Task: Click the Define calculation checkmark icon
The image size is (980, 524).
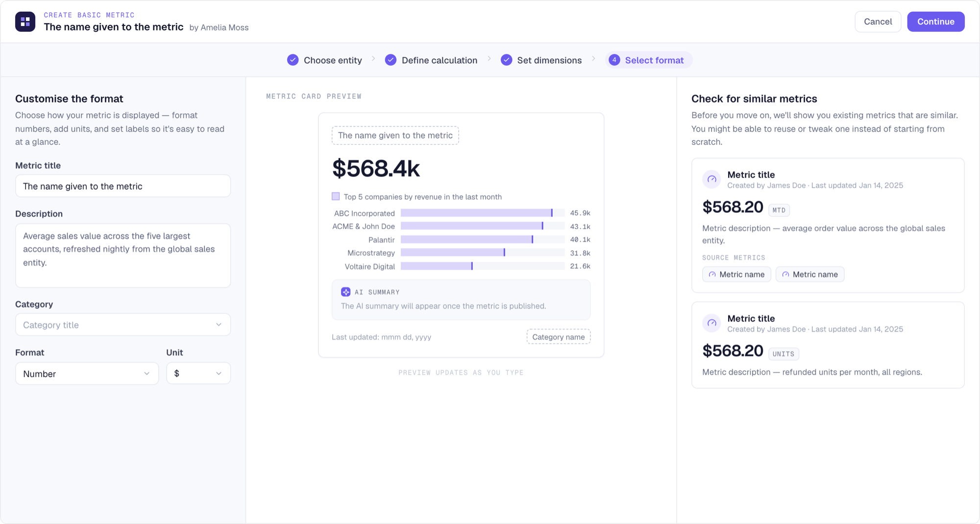Action: (391, 60)
